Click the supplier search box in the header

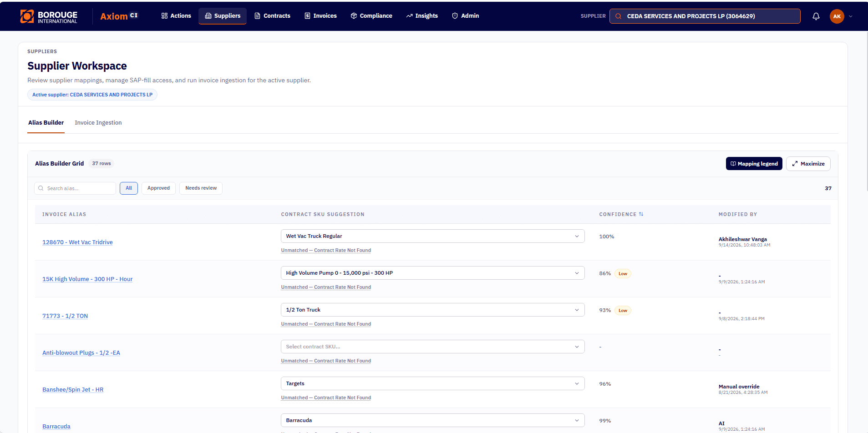[705, 16]
